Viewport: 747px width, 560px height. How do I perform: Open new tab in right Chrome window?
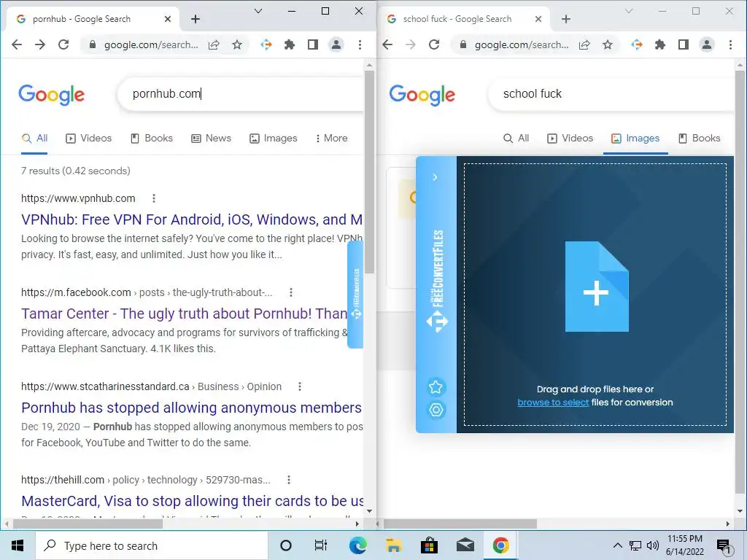pyautogui.click(x=566, y=19)
